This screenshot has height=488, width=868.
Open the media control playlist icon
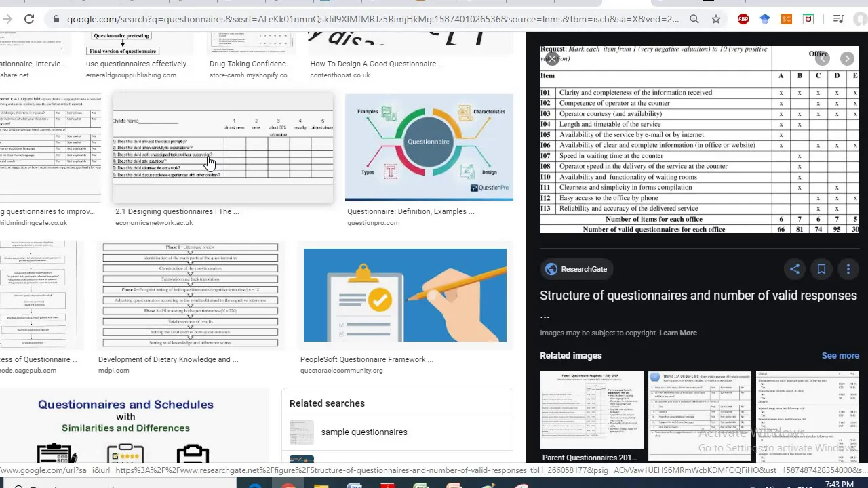click(839, 19)
